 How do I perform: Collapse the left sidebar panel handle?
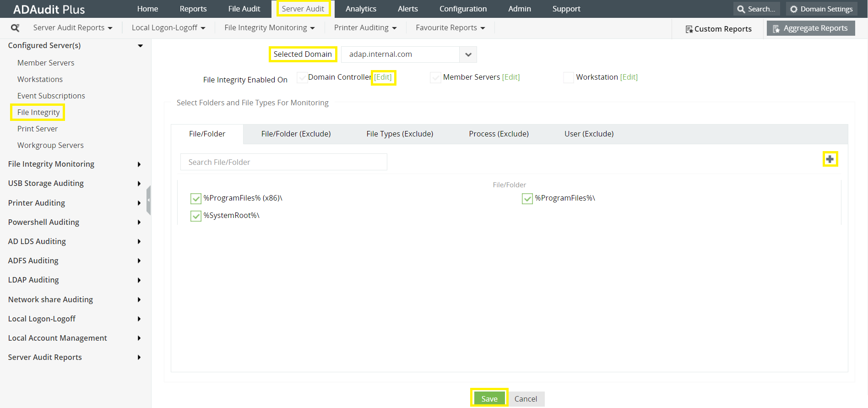click(x=148, y=200)
